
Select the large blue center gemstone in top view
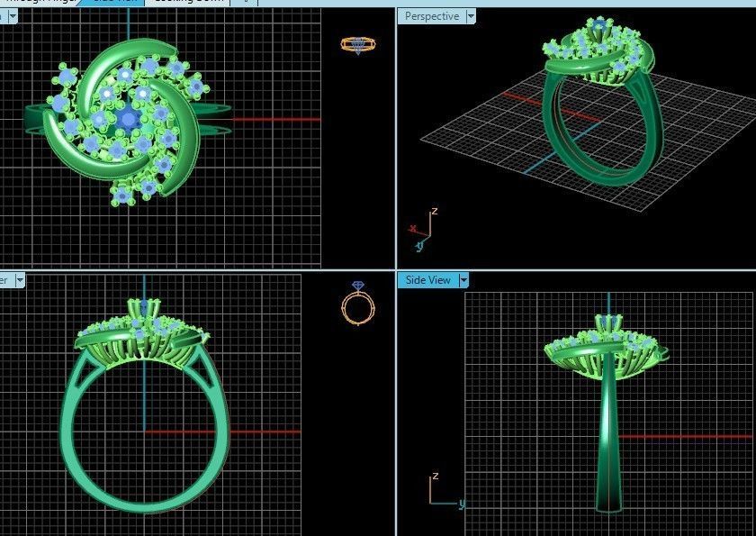129,117
